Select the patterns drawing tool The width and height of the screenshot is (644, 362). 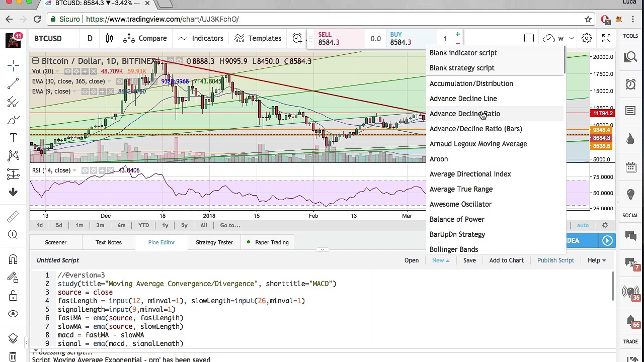[x=13, y=156]
